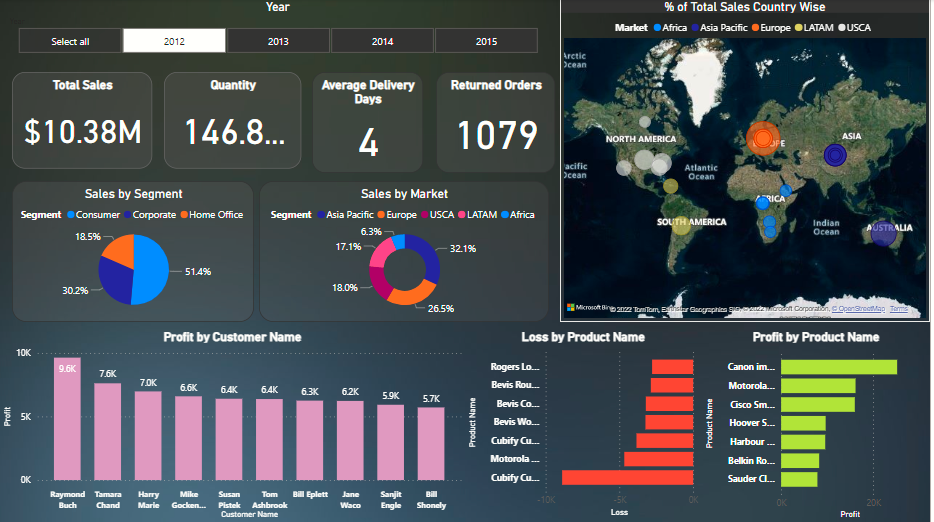
Task: Click Africa legend in map Market legend
Action: click(x=670, y=27)
